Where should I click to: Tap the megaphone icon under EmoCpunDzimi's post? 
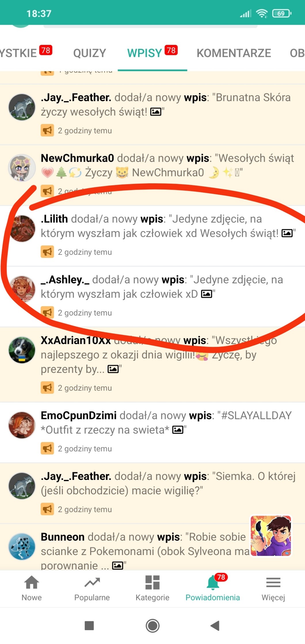[x=47, y=448]
